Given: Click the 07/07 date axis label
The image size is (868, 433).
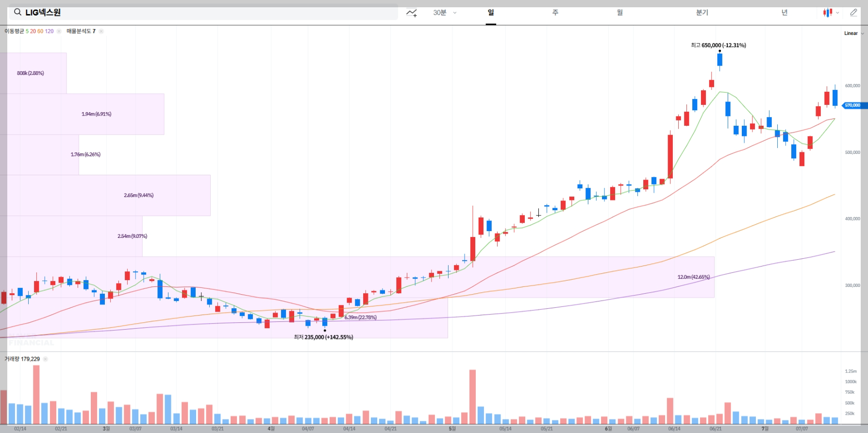Looking at the screenshot, I should (x=802, y=429).
